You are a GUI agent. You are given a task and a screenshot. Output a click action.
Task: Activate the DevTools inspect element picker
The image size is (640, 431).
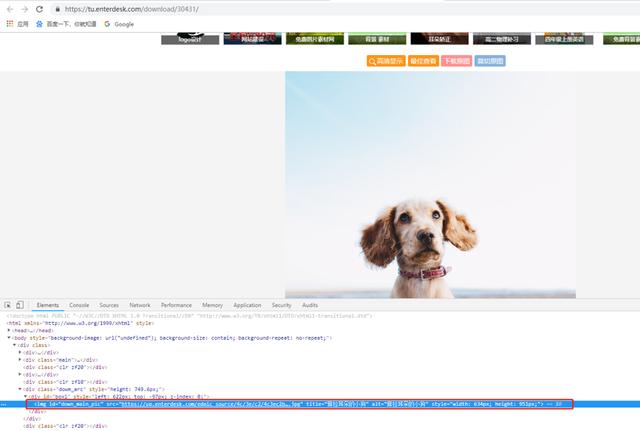click(x=8, y=305)
